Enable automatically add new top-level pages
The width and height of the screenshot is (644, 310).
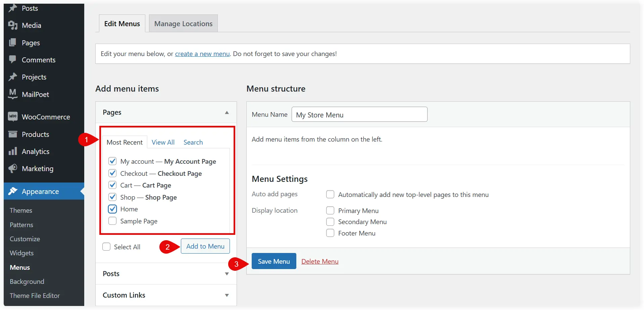coord(330,194)
